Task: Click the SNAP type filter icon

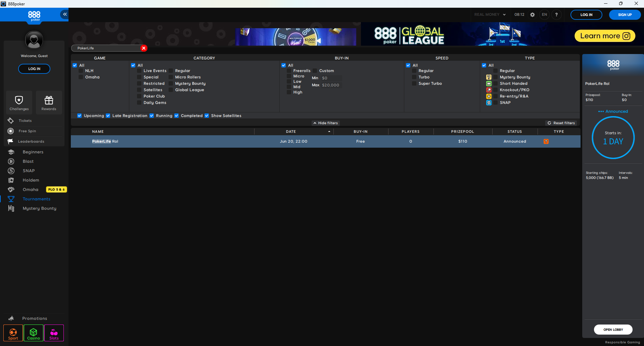Action: pyautogui.click(x=489, y=103)
